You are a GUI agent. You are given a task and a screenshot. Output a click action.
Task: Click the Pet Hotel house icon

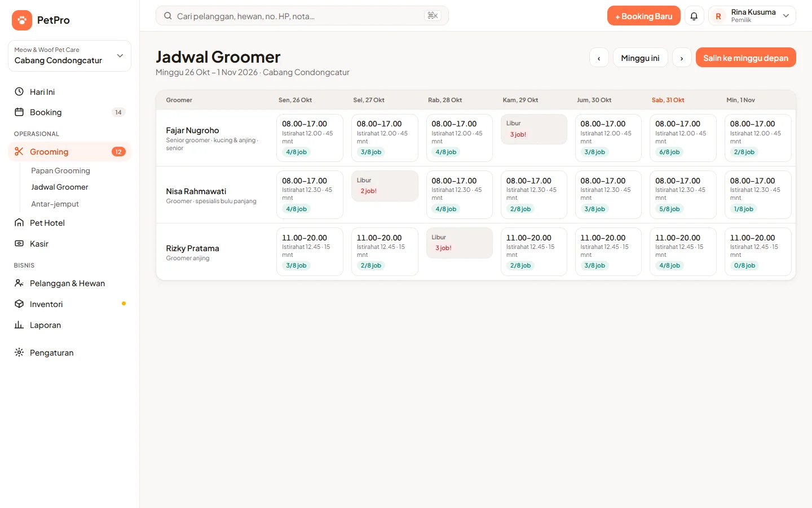19,223
